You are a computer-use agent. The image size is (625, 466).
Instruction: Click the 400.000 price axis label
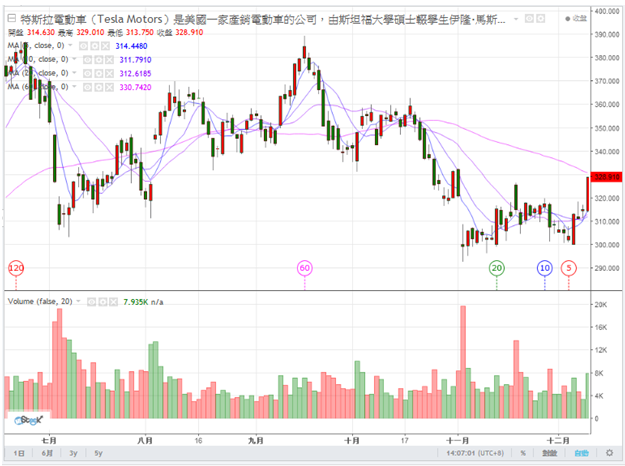click(607, 11)
